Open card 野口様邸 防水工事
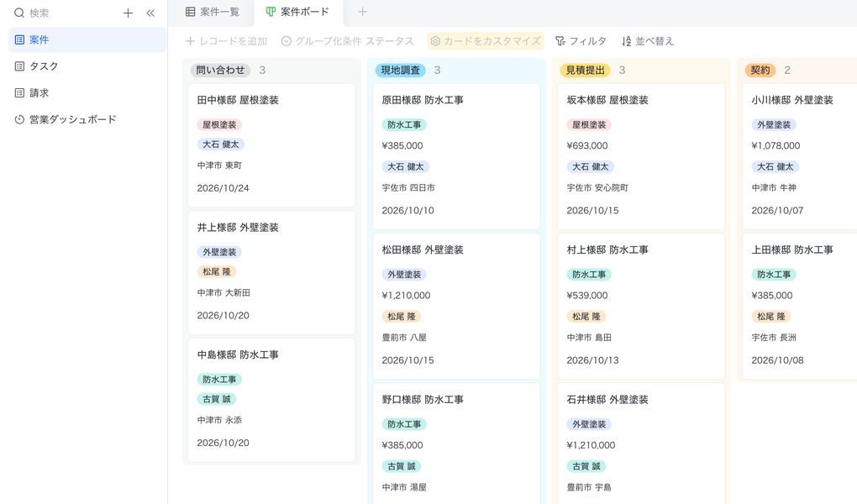857x504 pixels. coord(456,444)
